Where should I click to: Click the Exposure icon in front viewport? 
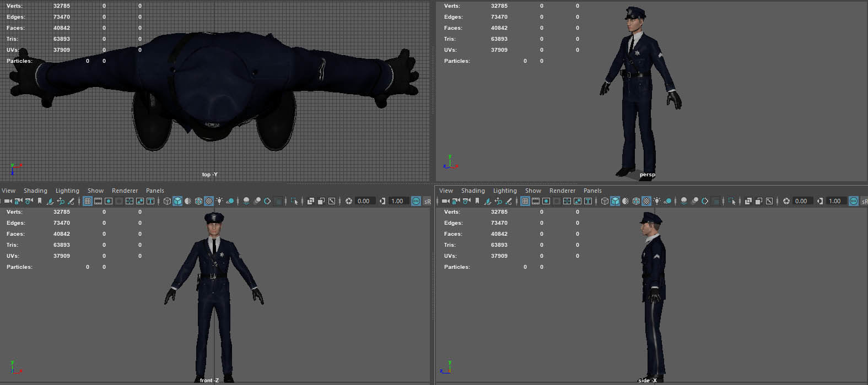click(x=348, y=201)
